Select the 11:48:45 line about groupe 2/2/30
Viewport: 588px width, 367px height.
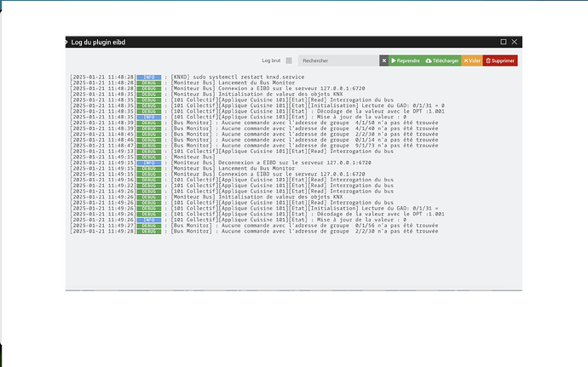click(254, 135)
